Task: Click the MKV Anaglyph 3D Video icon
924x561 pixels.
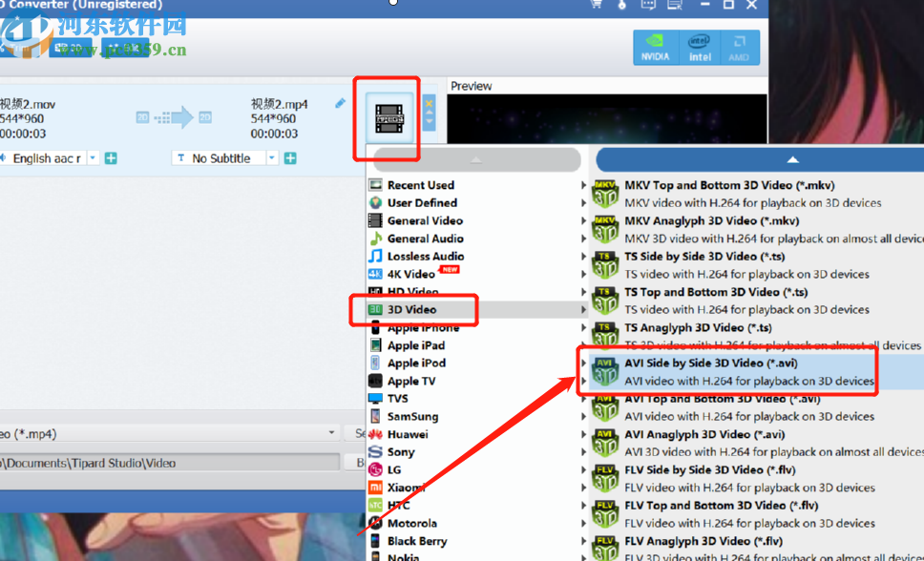Action: point(605,229)
